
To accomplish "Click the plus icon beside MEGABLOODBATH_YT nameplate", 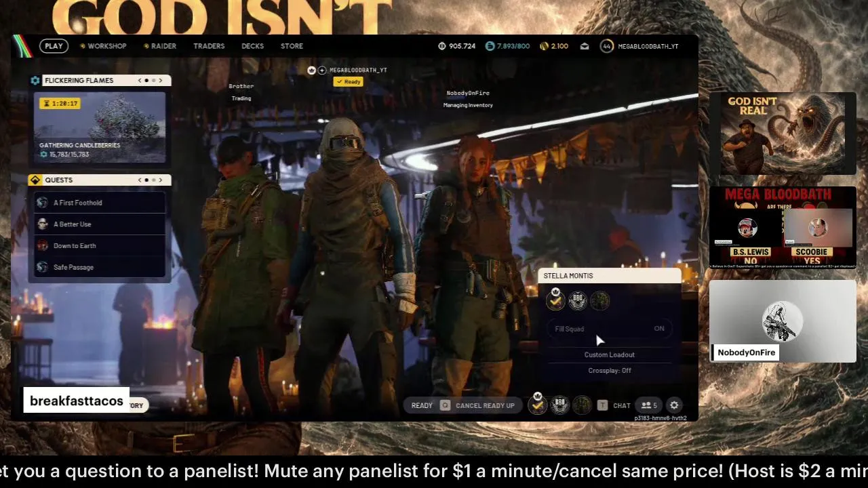I will coord(322,70).
